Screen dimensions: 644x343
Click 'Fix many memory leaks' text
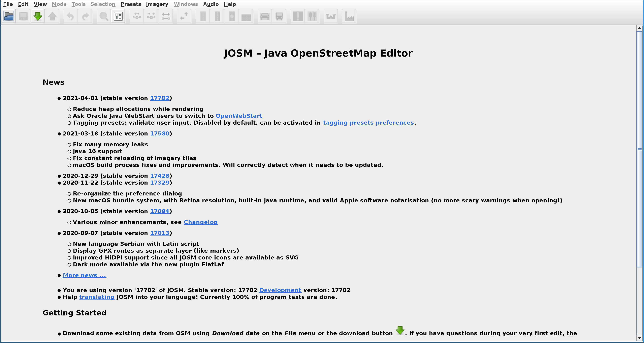[110, 145]
